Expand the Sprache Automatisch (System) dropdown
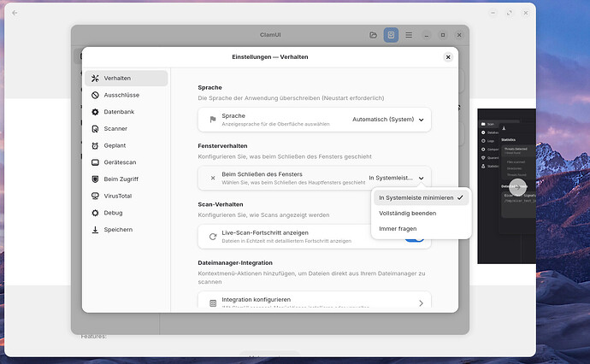 tap(388, 120)
